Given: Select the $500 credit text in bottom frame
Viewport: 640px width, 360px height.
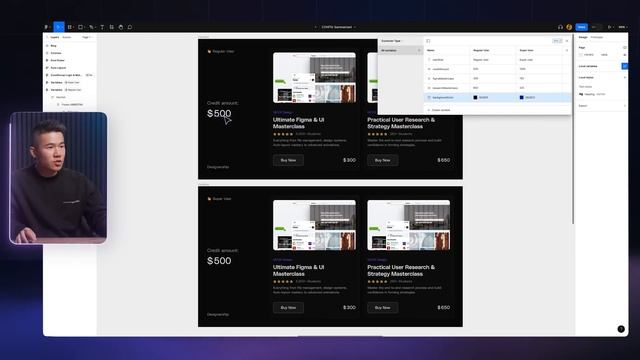Looking at the screenshot, I should [219, 261].
